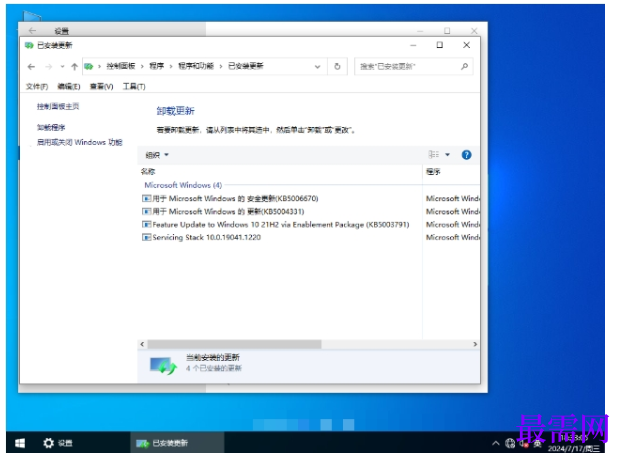
Task: Open the 查看(V) menu
Action: 101,86
